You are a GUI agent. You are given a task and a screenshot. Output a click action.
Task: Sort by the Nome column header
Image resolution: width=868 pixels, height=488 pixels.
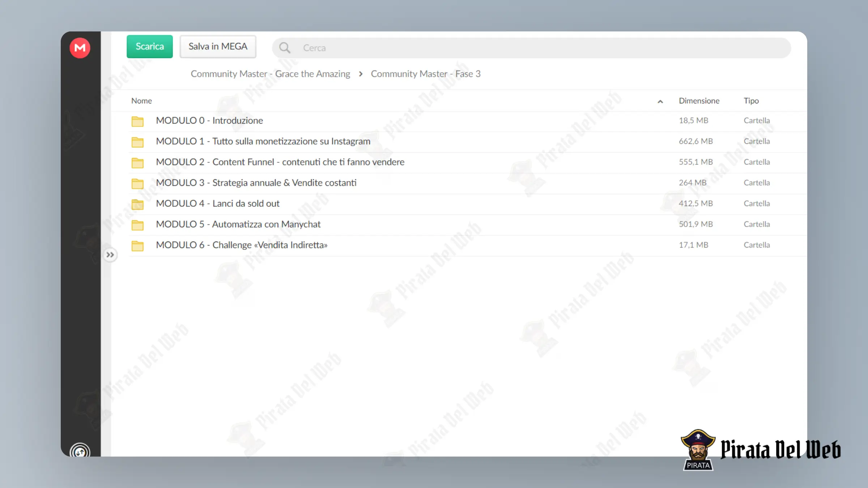click(141, 101)
